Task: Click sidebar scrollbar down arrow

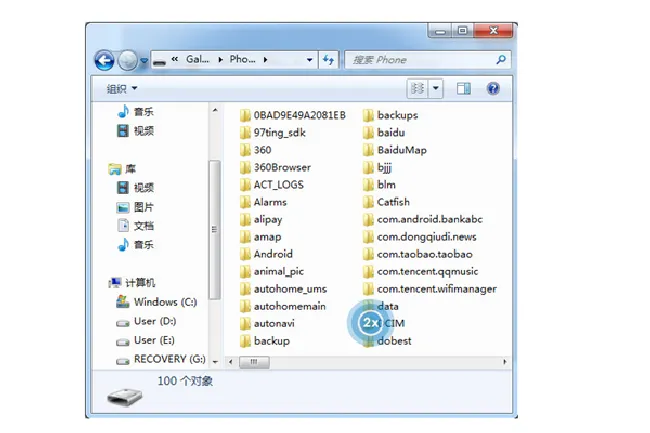Action: pyautogui.click(x=215, y=362)
